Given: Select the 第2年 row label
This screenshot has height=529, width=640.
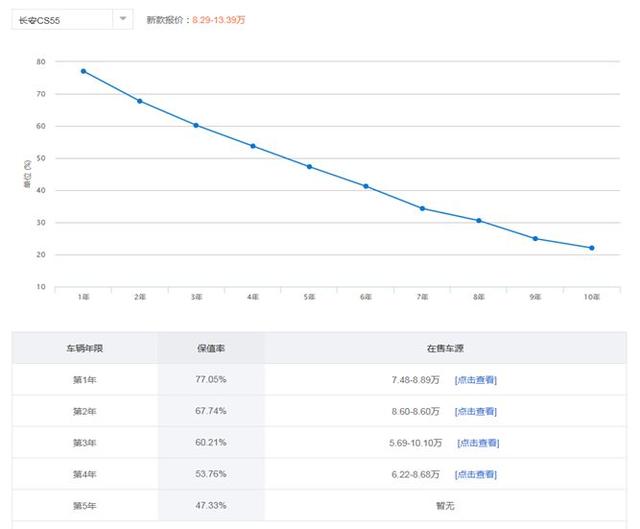Looking at the screenshot, I should click(84, 411).
